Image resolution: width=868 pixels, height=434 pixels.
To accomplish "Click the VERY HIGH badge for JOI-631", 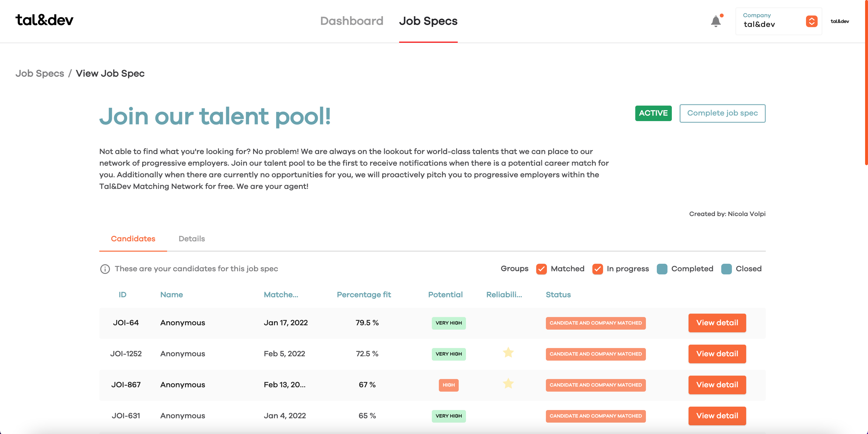I will click(449, 416).
